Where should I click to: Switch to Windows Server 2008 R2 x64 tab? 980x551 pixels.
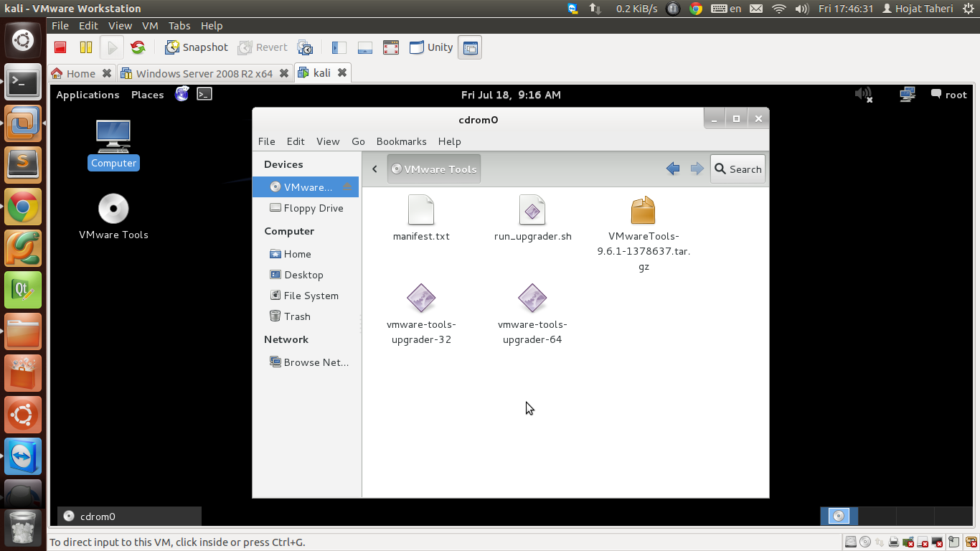click(x=204, y=73)
